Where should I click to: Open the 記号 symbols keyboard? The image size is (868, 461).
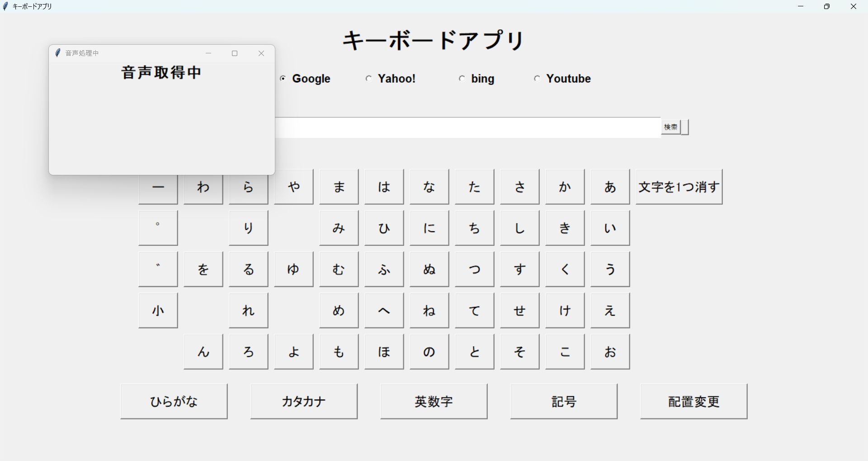564,401
